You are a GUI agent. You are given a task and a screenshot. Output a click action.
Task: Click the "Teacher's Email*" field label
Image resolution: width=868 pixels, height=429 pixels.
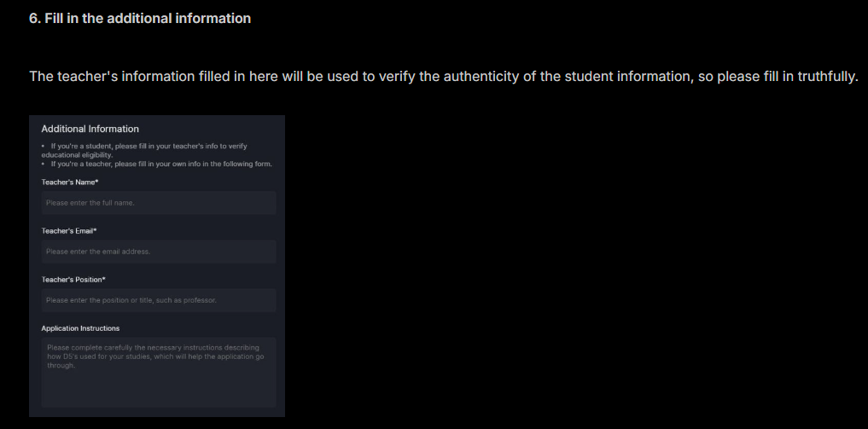[69, 230]
